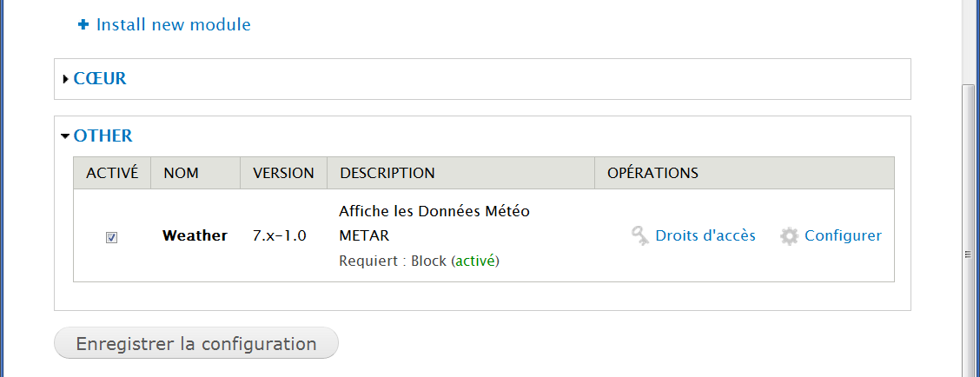Click the ACTIVÉ column header

click(x=112, y=173)
